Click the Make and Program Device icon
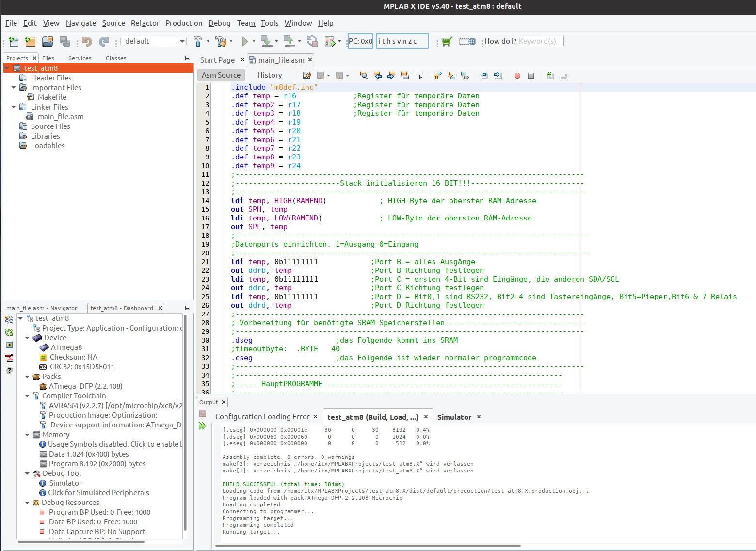 (266, 42)
